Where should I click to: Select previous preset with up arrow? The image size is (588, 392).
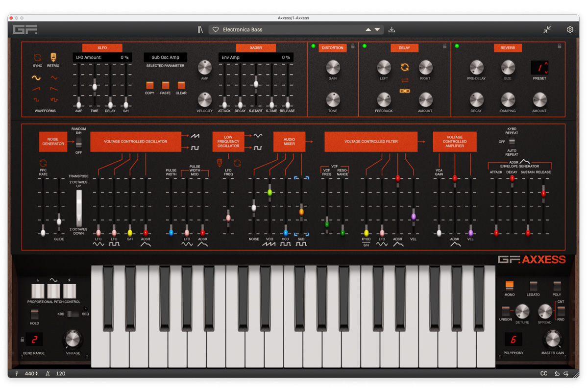pyautogui.click(x=368, y=29)
